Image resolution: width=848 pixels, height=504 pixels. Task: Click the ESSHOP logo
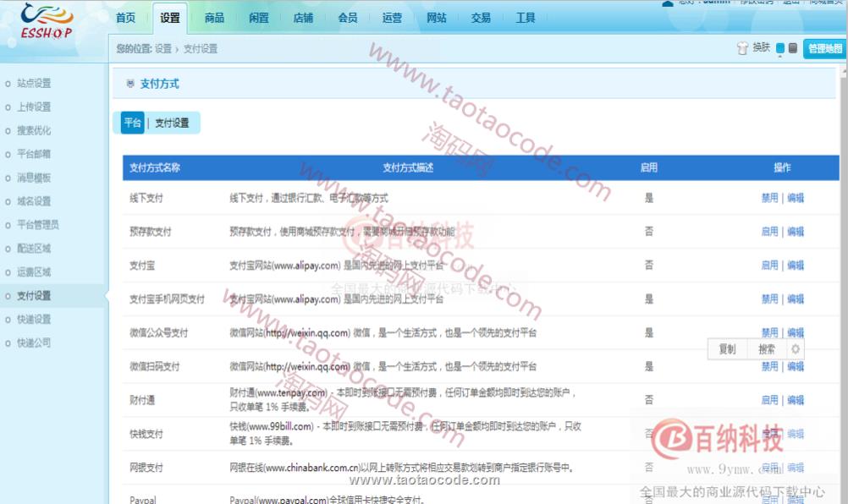46,22
